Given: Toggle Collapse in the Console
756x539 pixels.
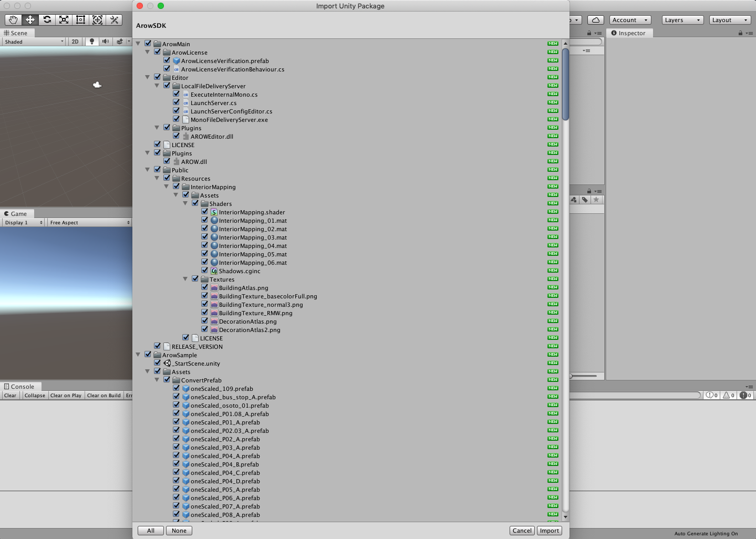Looking at the screenshot, I should [35, 396].
